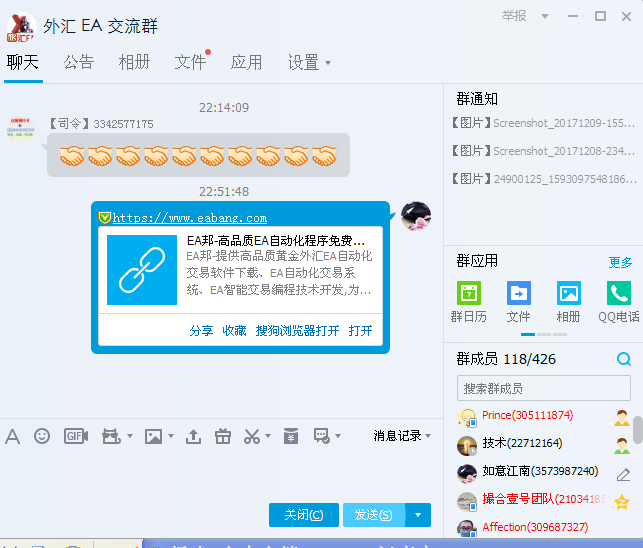This screenshot has height=548, width=643.
Task: Click the 发送(S) button
Action: pos(374,515)
